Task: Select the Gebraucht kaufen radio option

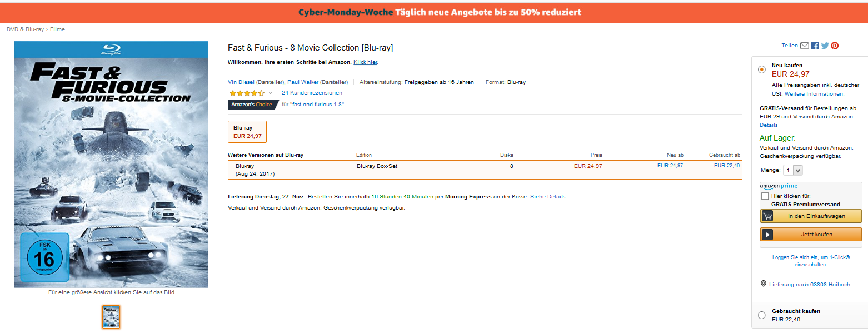Action: [761, 315]
